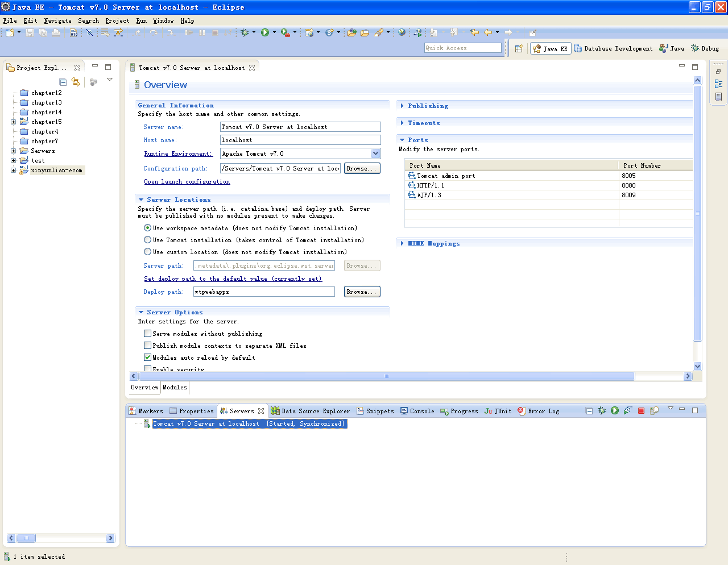728x565 pixels.
Task: Click the red Stop server icon in Servers view
Action: coord(641,410)
